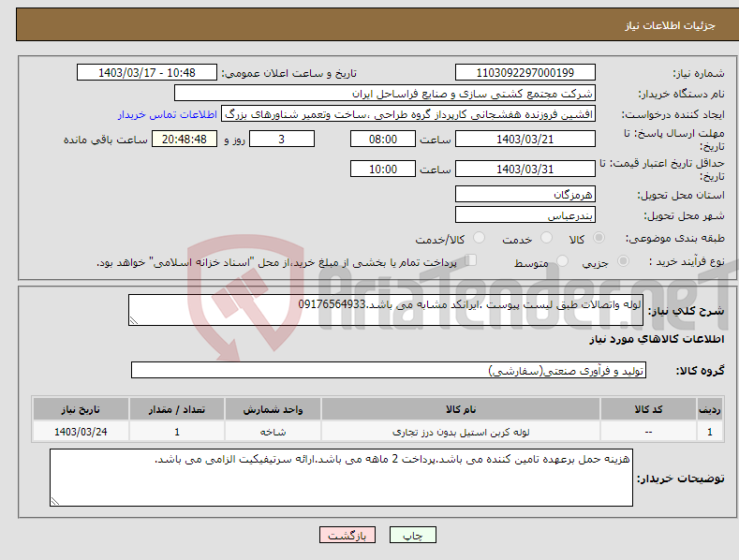739x560 pixels.
Task: Click the کد کالا column header
Action: pos(648,409)
